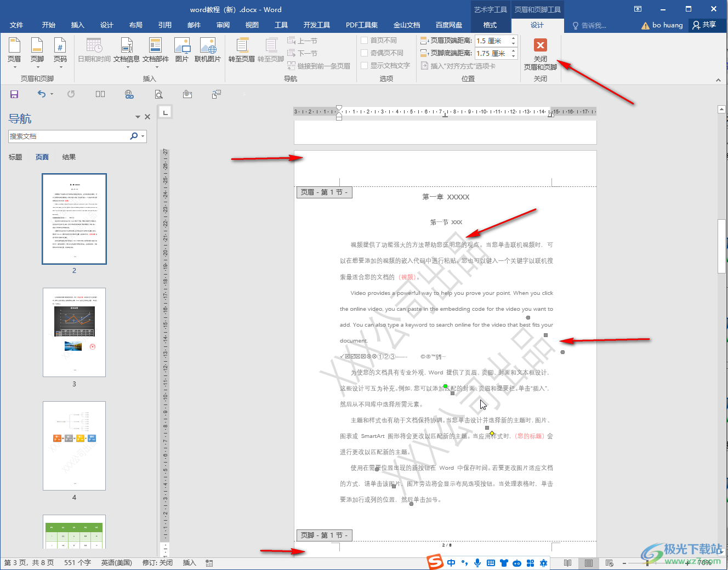
Task: Switch to print layout view in status bar
Action: (x=589, y=563)
